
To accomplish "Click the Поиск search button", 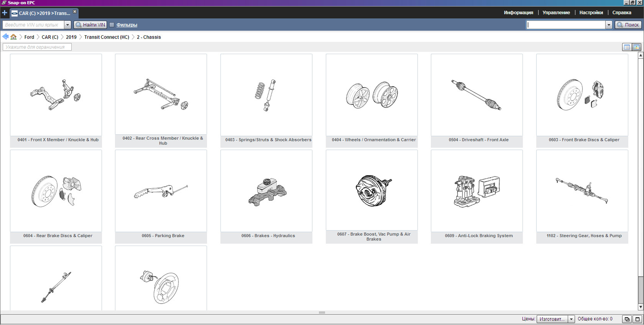I will (628, 25).
